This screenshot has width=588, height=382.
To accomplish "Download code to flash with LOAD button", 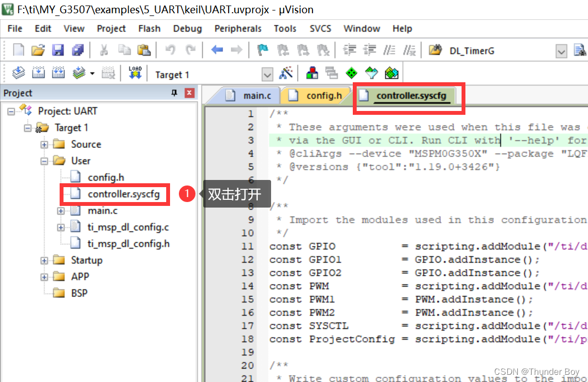I will (x=134, y=73).
